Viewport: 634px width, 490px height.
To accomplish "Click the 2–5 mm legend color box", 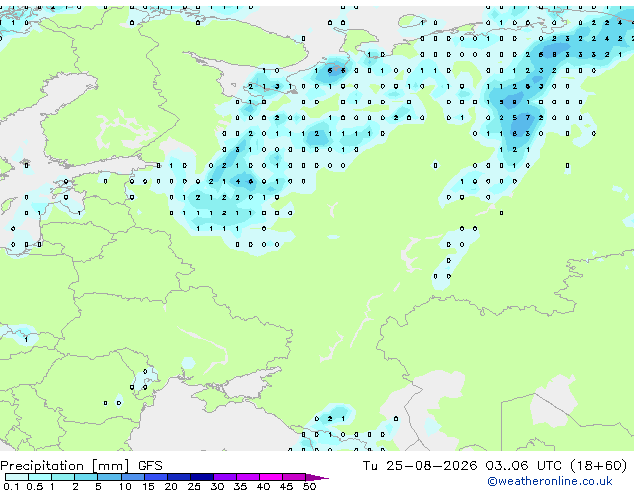I will 86,477.
